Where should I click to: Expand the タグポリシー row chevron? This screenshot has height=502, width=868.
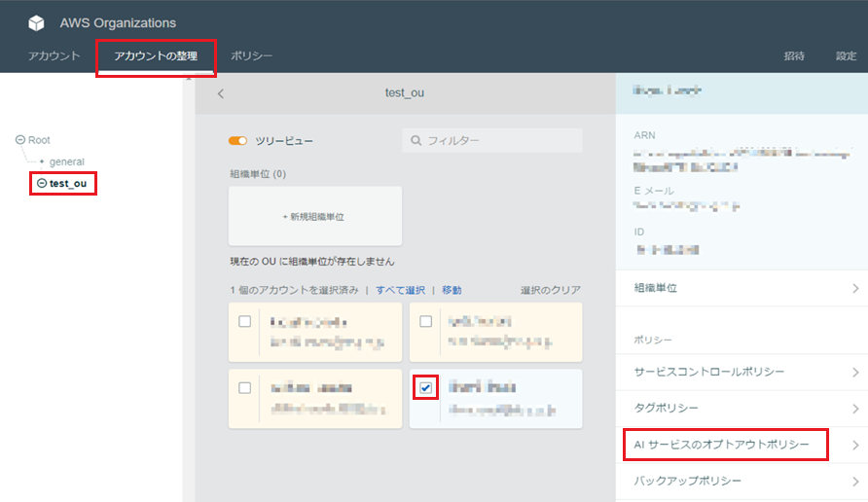point(855,409)
